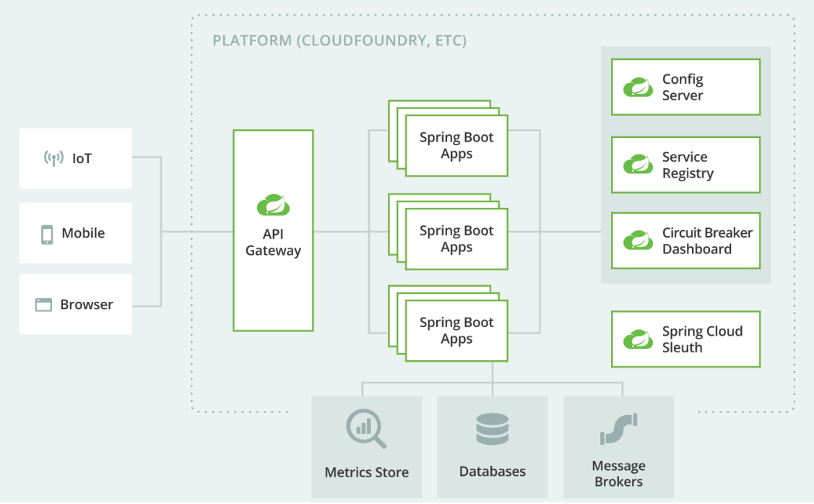Click the Spring Cloud Sleuth box

click(x=685, y=339)
